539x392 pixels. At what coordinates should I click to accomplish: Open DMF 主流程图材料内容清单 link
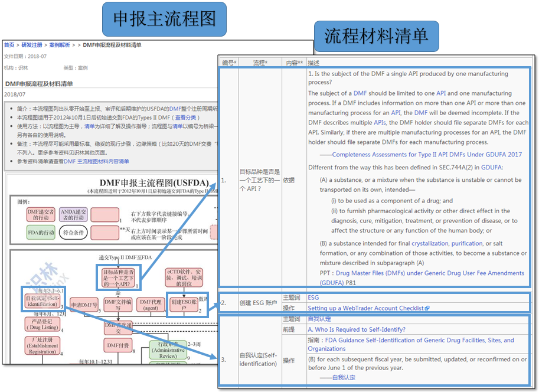(96, 161)
